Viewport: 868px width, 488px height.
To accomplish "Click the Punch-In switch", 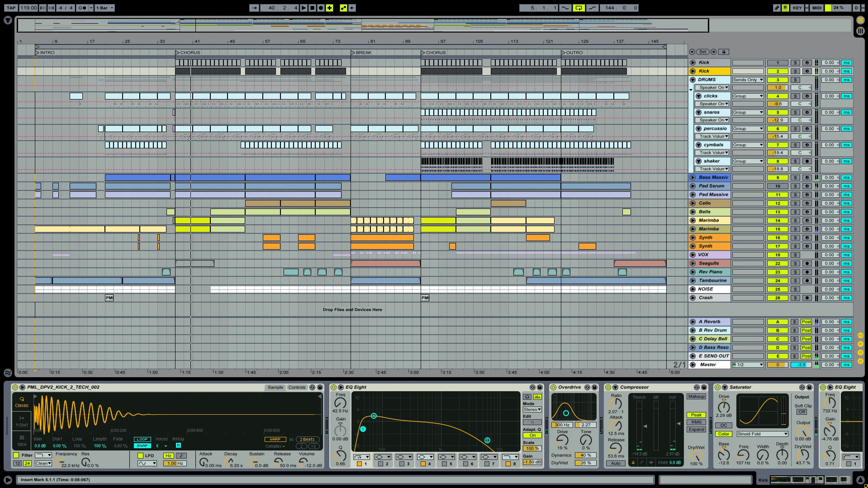I will (x=565, y=8).
